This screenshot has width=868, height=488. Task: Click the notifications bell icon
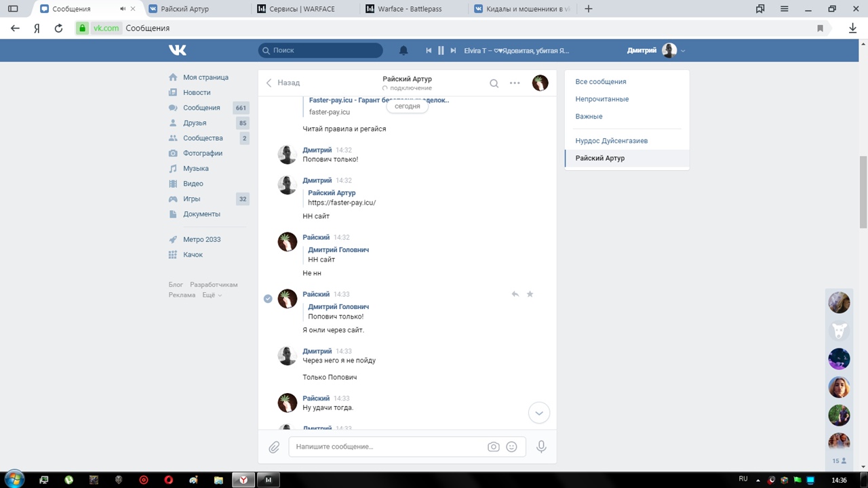403,51
